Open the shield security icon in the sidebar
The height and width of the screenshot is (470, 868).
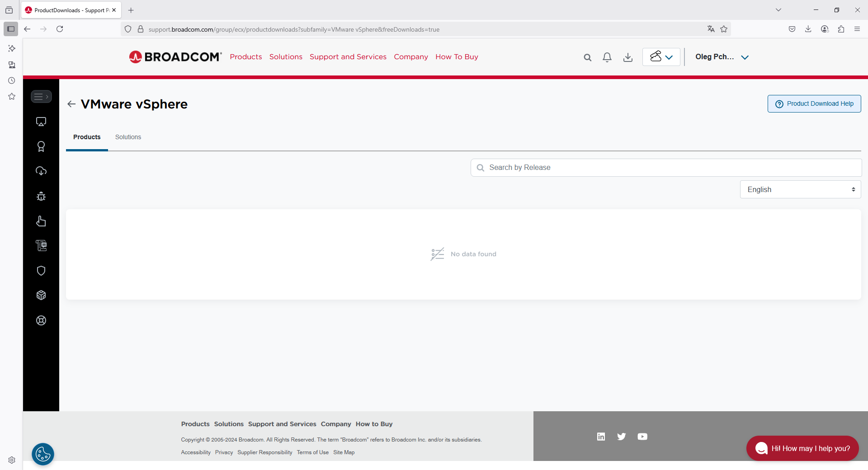(41, 271)
